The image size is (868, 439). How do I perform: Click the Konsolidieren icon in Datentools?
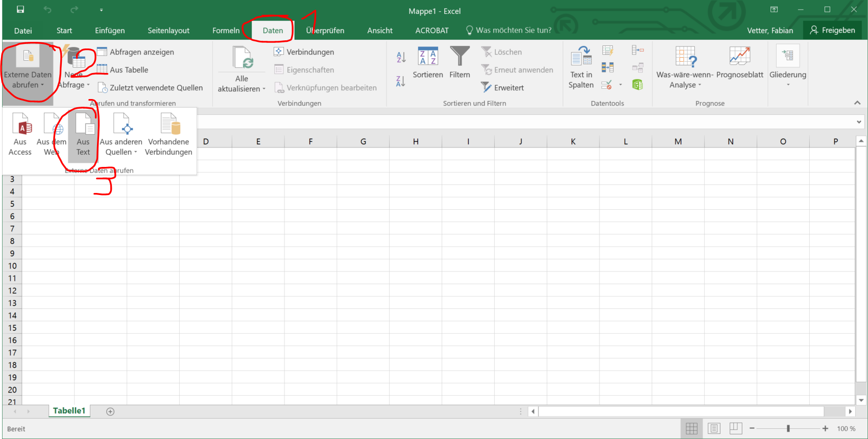click(x=638, y=50)
